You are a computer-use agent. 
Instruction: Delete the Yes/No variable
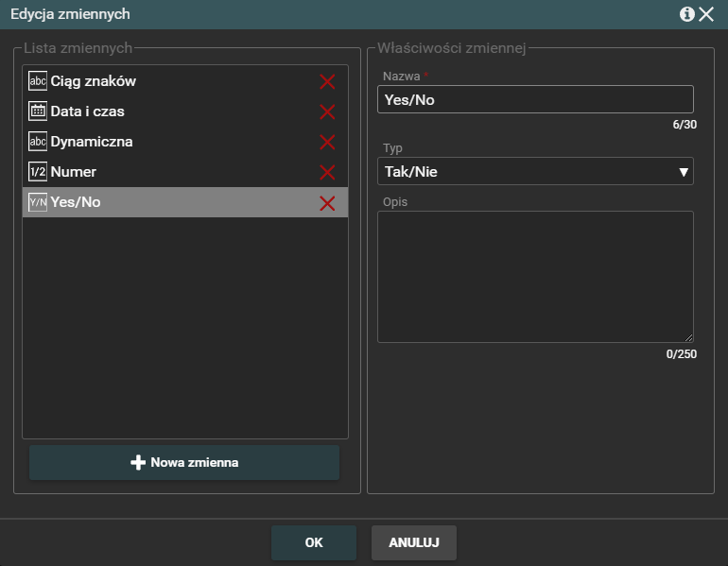tap(327, 202)
